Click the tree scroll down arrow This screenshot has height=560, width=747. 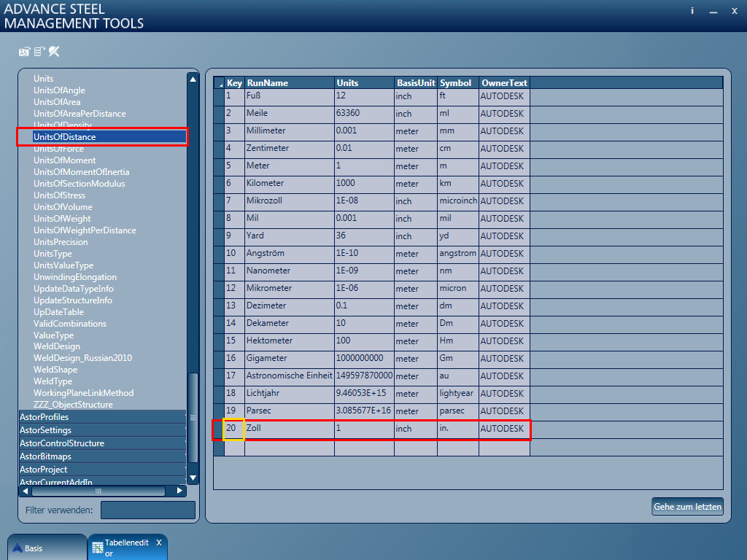tap(193, 478)
